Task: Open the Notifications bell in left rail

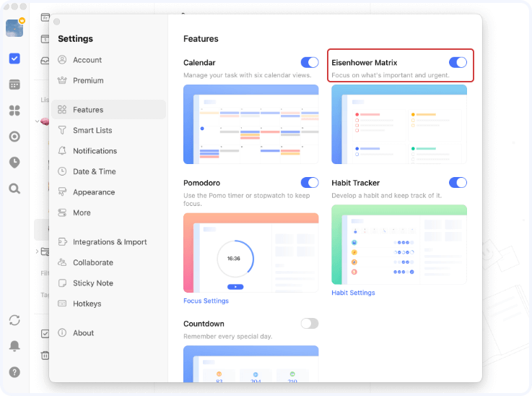Action: 14,346
